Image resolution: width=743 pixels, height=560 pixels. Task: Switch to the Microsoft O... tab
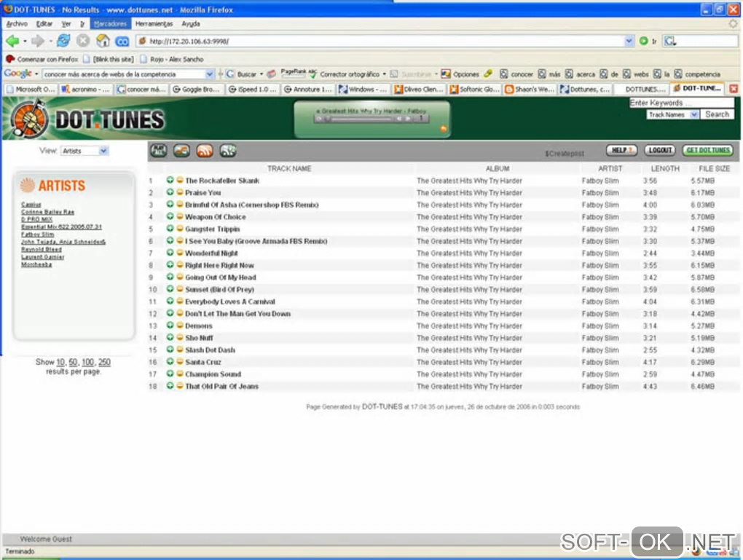pyautogui.click(x=31, y=89)
